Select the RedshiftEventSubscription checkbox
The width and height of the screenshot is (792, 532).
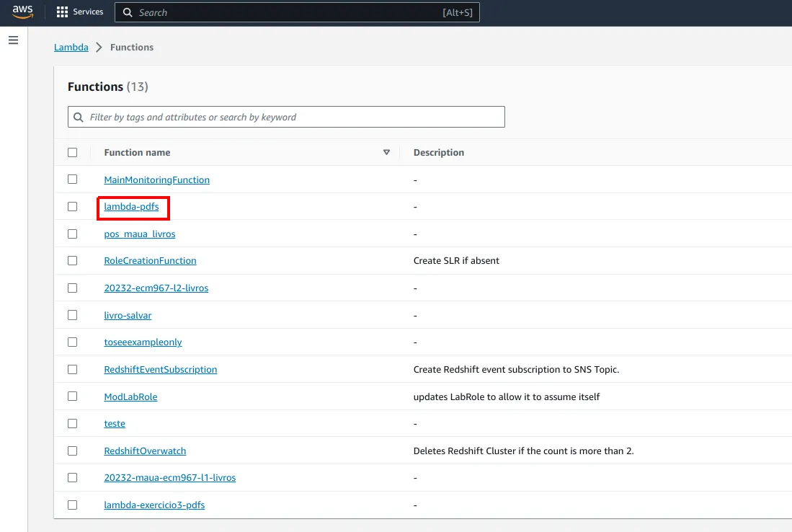(73, 369)
